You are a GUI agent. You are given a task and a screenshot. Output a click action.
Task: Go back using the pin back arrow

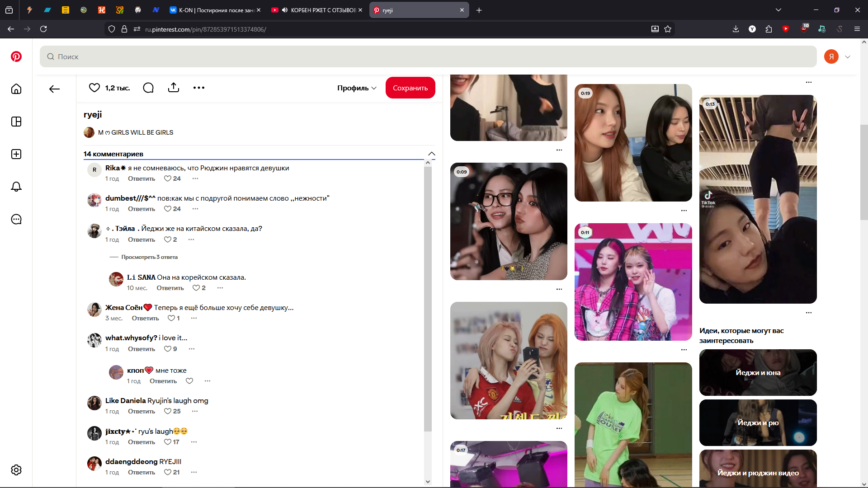(55, 89)
